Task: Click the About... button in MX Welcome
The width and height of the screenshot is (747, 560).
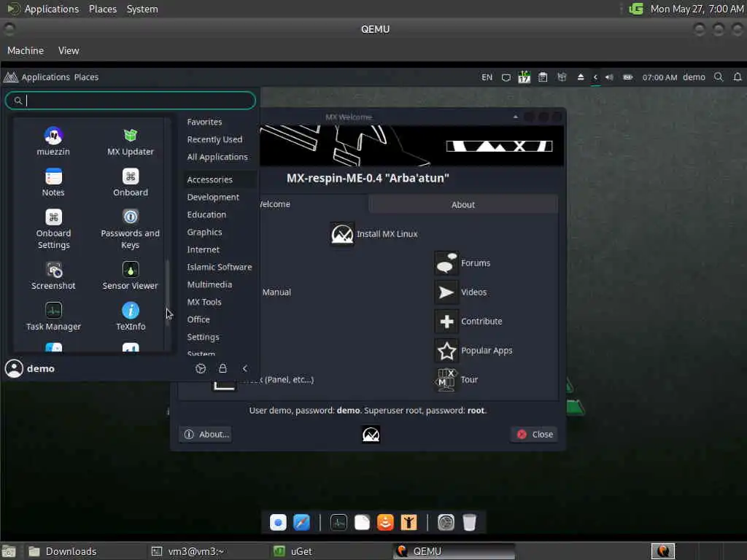Action: pyautogui.click(x=206, y=435)
